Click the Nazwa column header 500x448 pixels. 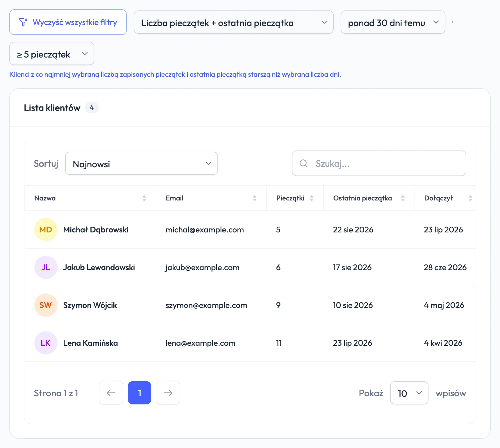(x=90, y=198)
